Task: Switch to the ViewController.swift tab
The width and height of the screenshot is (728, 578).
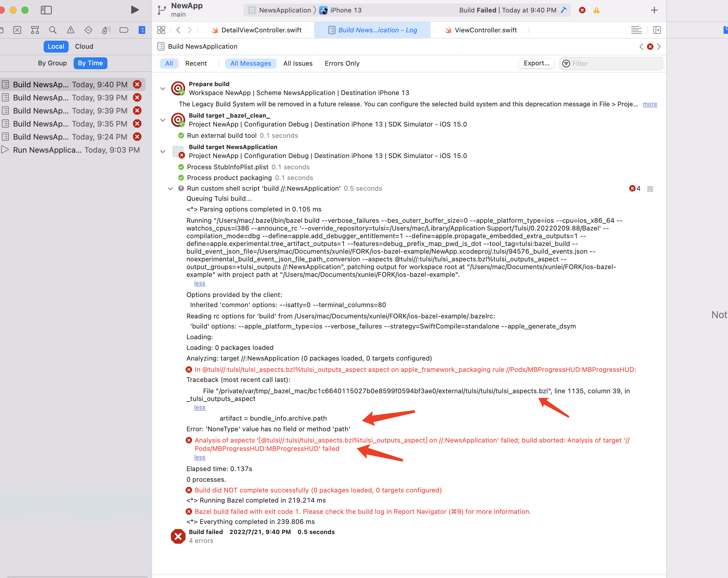Action: tap(486, 30)
